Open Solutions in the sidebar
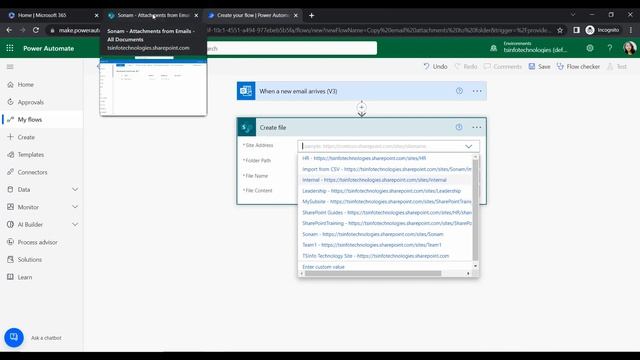This screenshot has height=360, width=640. click(x=29, y=260)
